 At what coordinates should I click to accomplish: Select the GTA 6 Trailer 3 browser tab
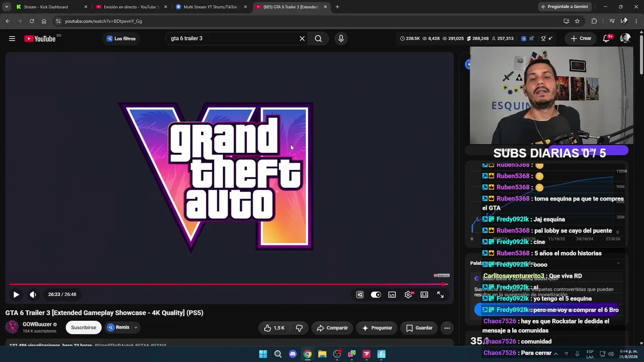pyautogui.click(x=291, y=7)
